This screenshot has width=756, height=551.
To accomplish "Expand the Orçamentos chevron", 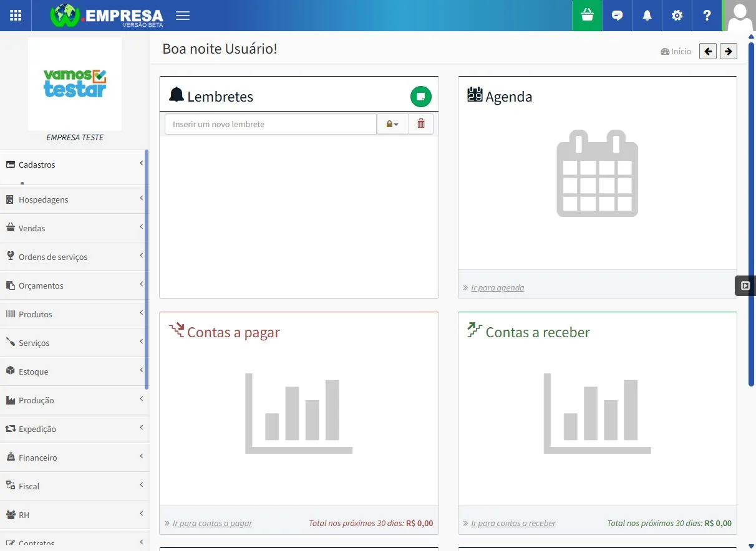I will click(142, 284).
